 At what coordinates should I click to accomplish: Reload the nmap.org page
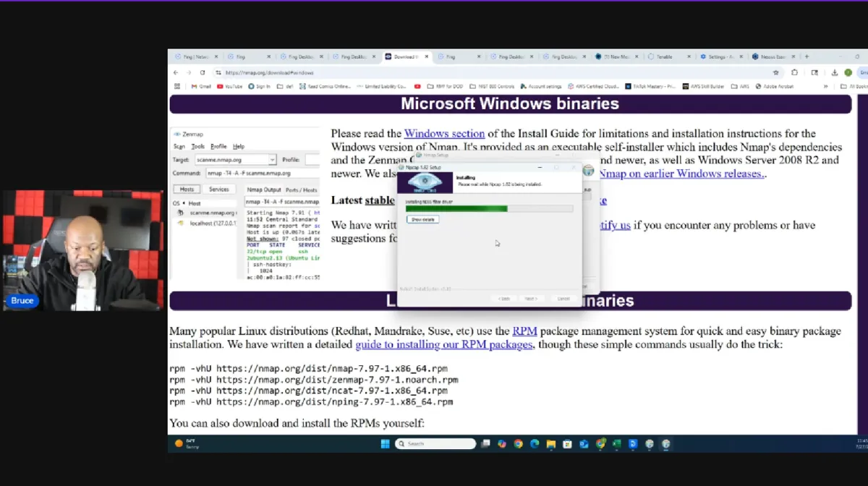(x=203, y=72)
